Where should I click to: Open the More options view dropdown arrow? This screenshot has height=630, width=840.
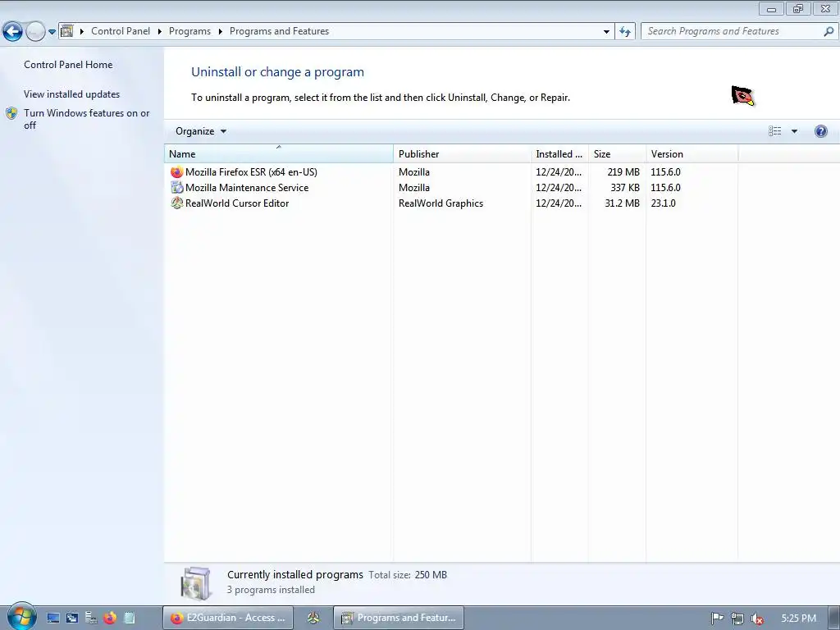[x=794, y=131]
